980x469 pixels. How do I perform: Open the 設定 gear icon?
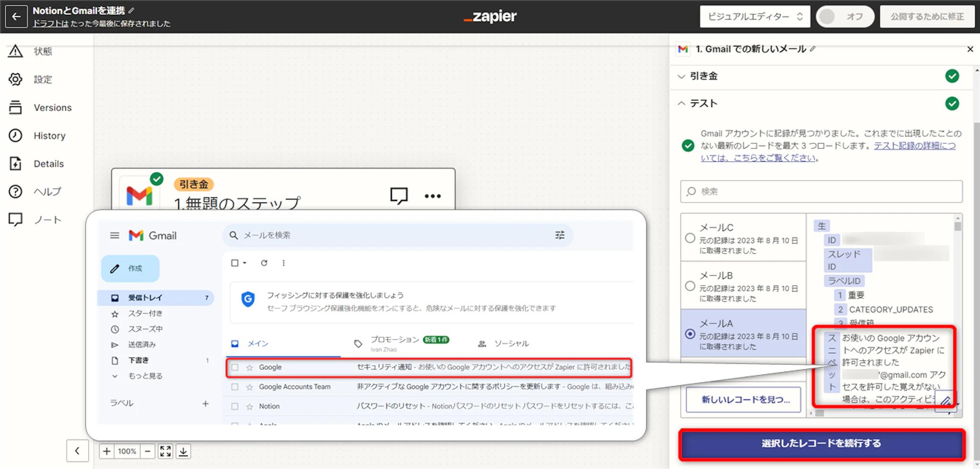[x=15, y=79]
